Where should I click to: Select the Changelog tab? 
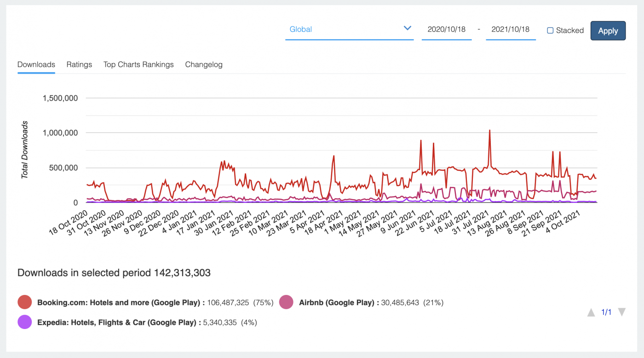[204, 64]
